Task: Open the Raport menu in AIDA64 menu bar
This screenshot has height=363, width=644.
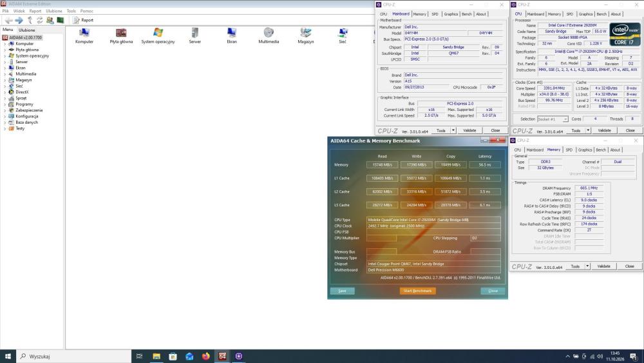Action: [35, 11]
